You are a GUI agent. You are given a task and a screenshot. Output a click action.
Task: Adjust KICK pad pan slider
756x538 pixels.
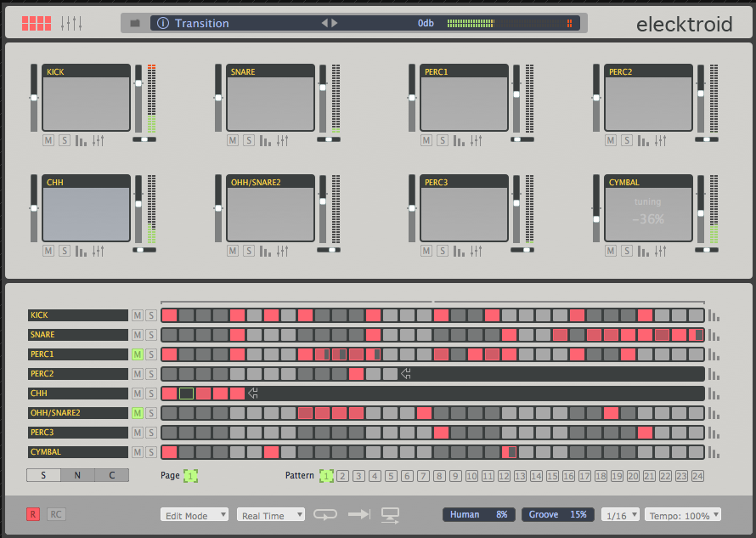[144, 139]
